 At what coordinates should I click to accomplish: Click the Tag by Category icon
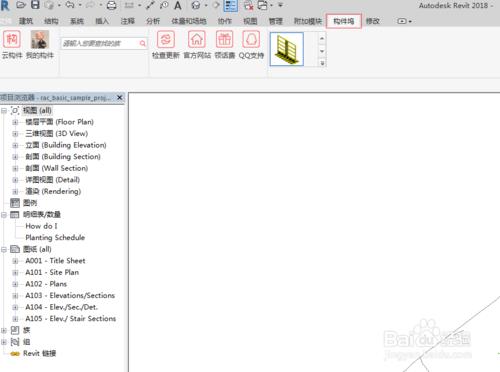click(164, 5)
